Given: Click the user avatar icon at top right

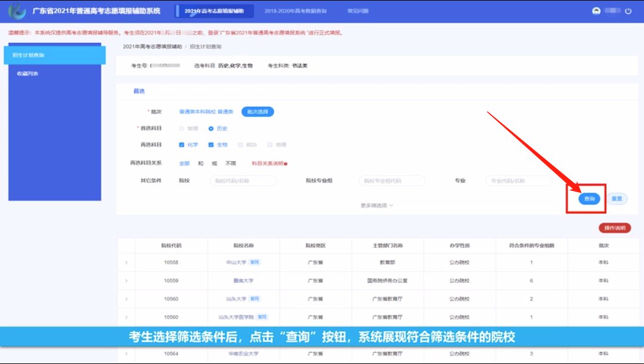Looking at the screenshot, I should coord(596,11).
